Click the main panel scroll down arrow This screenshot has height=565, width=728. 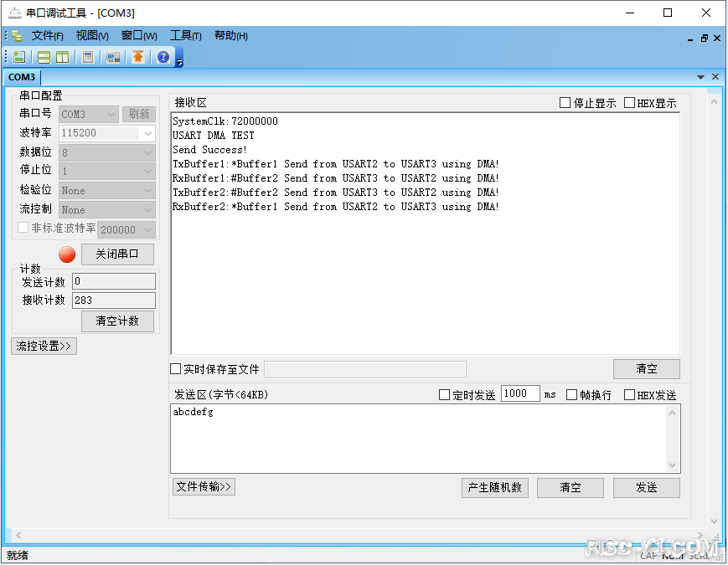click(714, 521)
